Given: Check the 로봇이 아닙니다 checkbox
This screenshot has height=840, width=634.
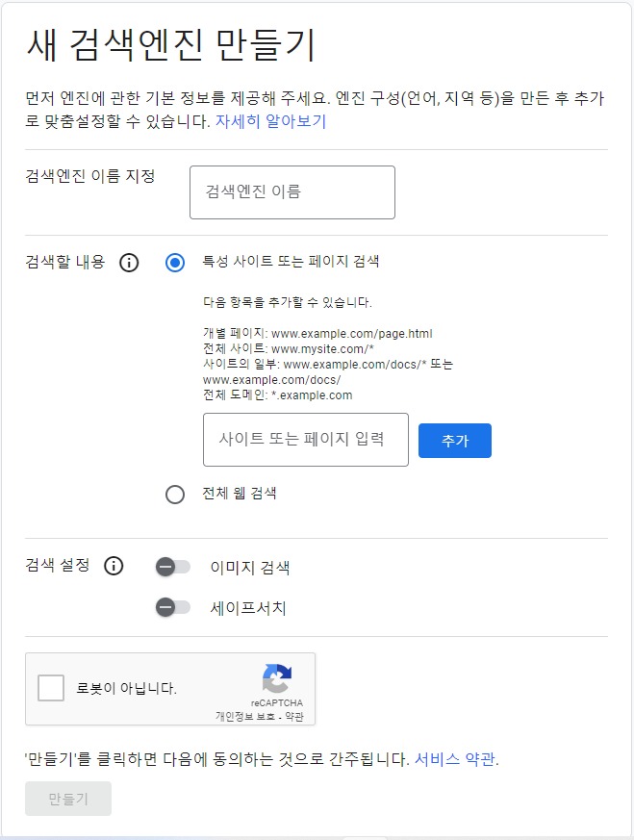Looking at the screenshot, I should click(x=51, y=688).
